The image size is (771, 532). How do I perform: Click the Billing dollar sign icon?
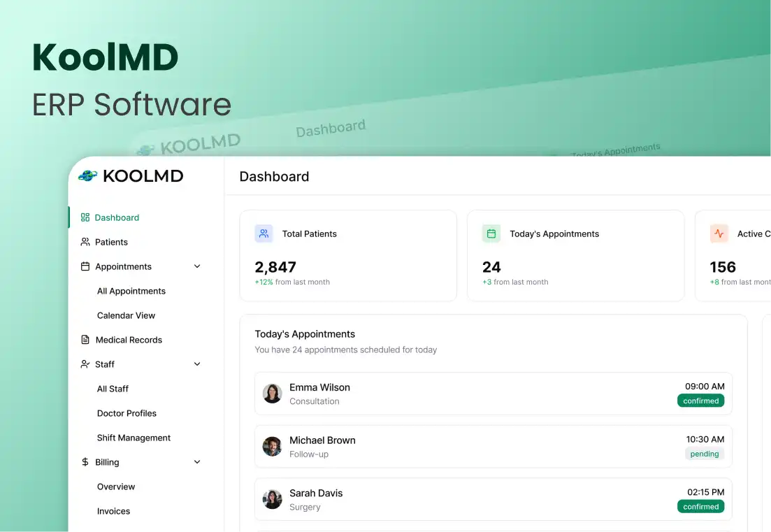pyautogui.click(x=85, y=462)
